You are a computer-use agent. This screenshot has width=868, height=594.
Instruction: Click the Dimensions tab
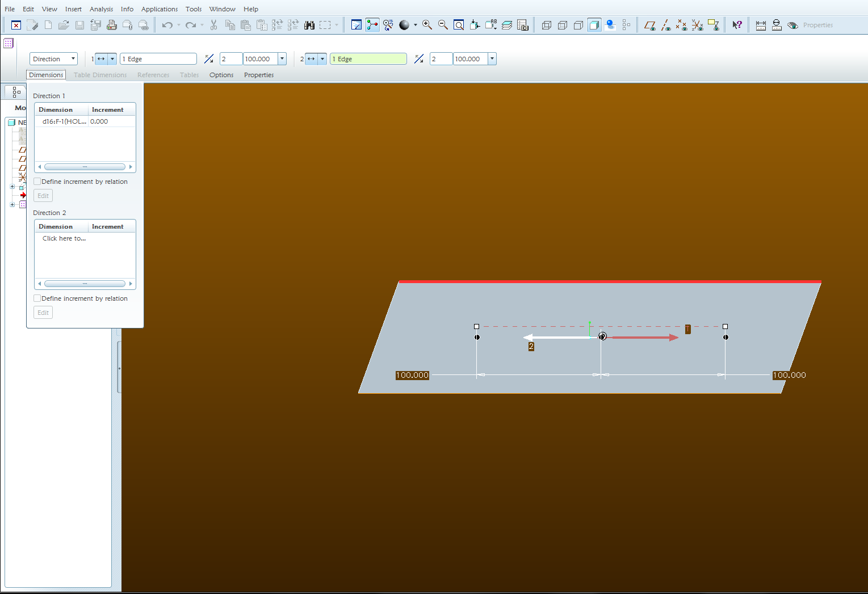46,75
